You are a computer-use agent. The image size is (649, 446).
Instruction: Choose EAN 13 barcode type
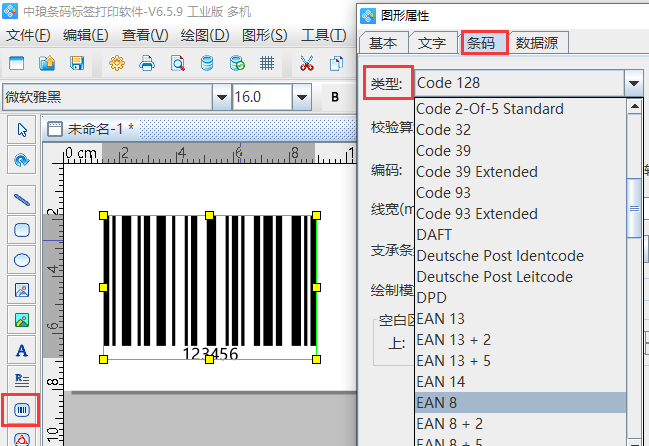(x=520, y=319)
